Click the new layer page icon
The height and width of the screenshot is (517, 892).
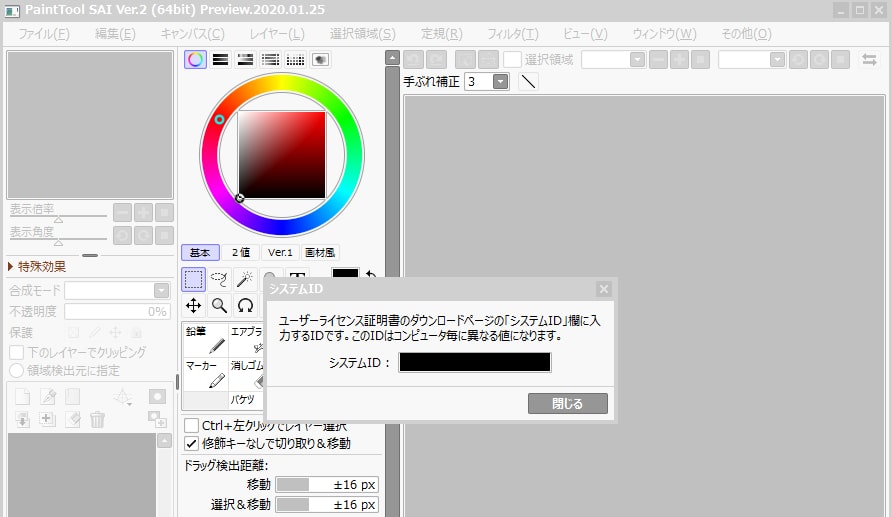point(22,396)
